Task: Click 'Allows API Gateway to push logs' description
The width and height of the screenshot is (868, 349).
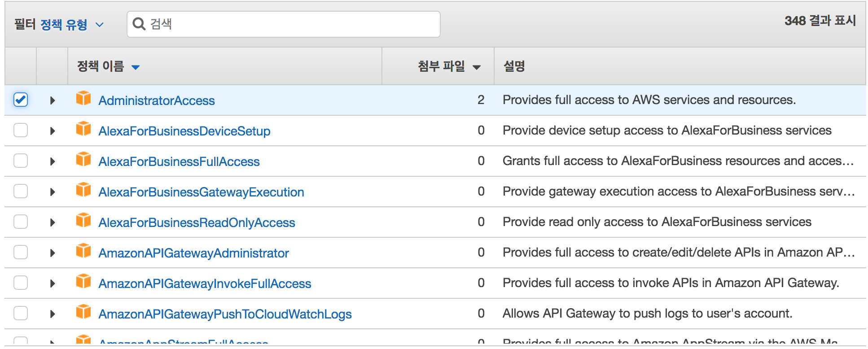Action: pos(647,313)
